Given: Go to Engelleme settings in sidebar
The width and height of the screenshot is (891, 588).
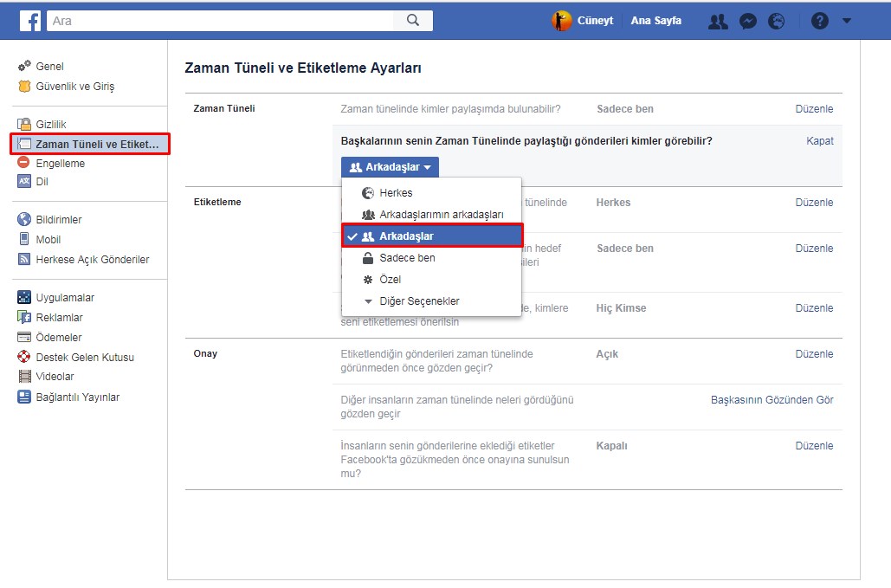Looking at the screenshot, I should click(x=60, y=164).
